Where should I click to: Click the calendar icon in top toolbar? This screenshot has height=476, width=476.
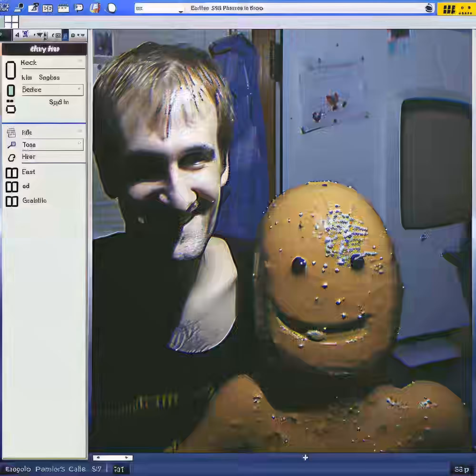63,8
